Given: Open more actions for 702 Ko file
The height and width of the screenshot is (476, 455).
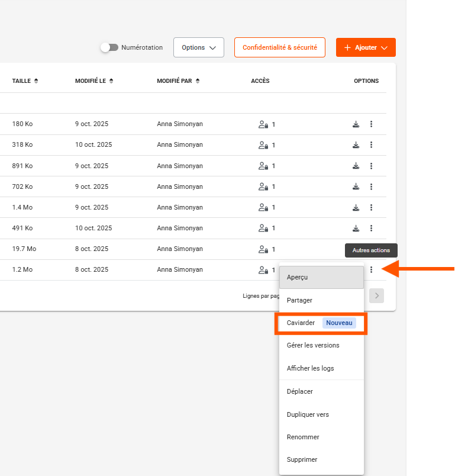Looking at the screenshot, I should click(371, 186).
